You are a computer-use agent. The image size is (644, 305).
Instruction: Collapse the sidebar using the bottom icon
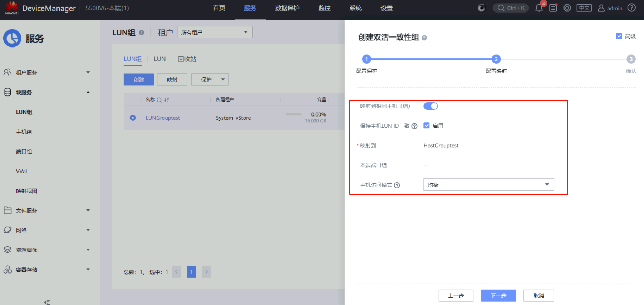pyautogui.click(x=47, y=302)
